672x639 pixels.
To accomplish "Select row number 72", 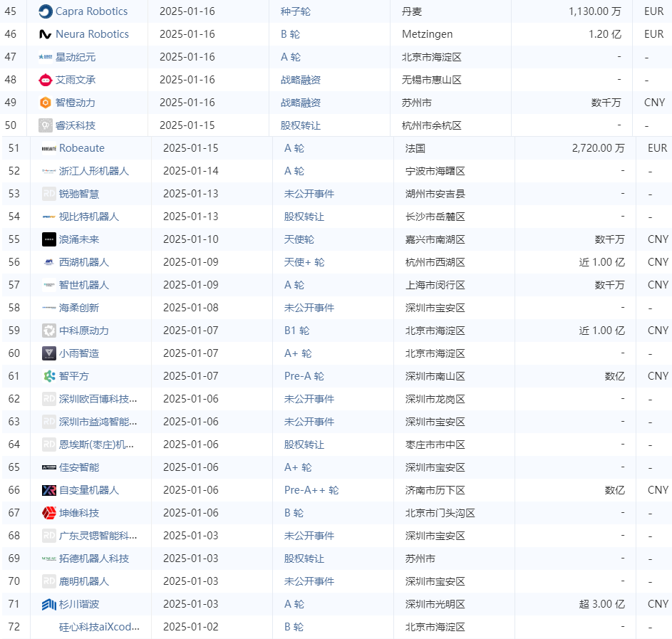I will point(14,627).
